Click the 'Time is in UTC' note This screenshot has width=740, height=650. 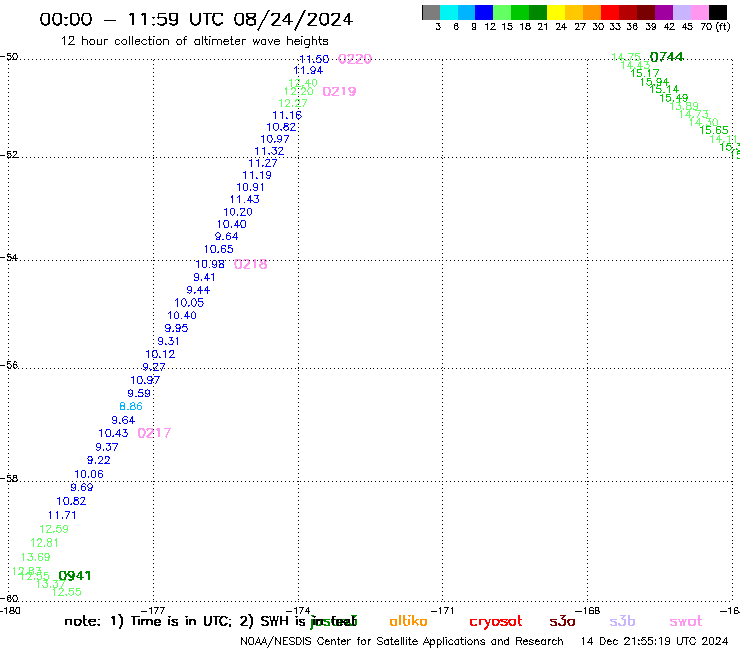(181, 621)
